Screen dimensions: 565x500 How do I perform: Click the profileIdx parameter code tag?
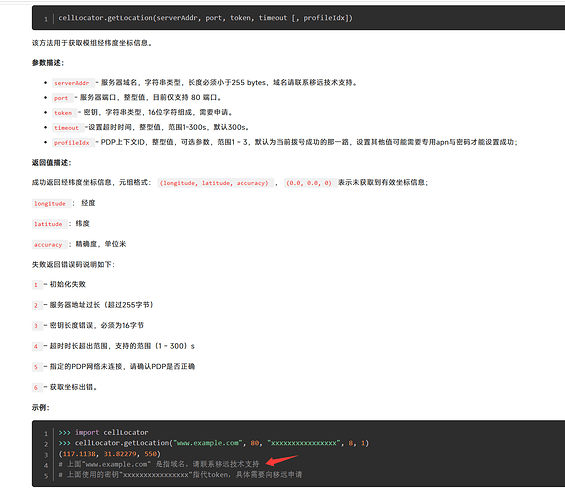pos(73,143)
